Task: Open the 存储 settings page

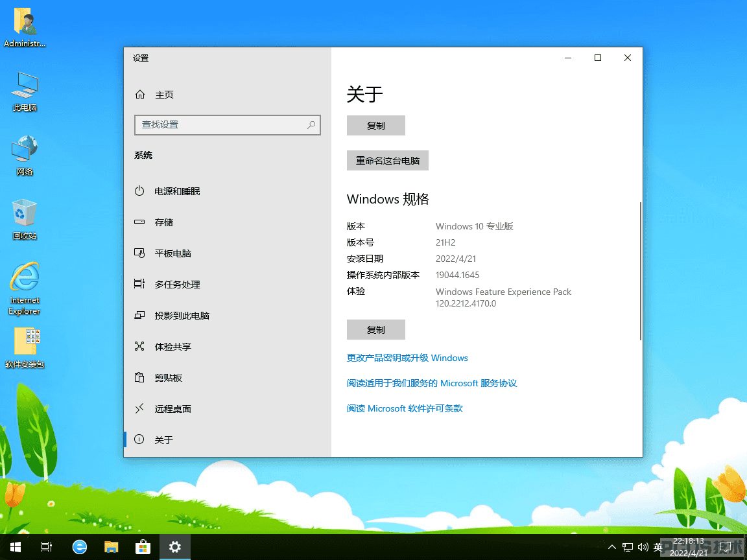Action: coord(227,222)
